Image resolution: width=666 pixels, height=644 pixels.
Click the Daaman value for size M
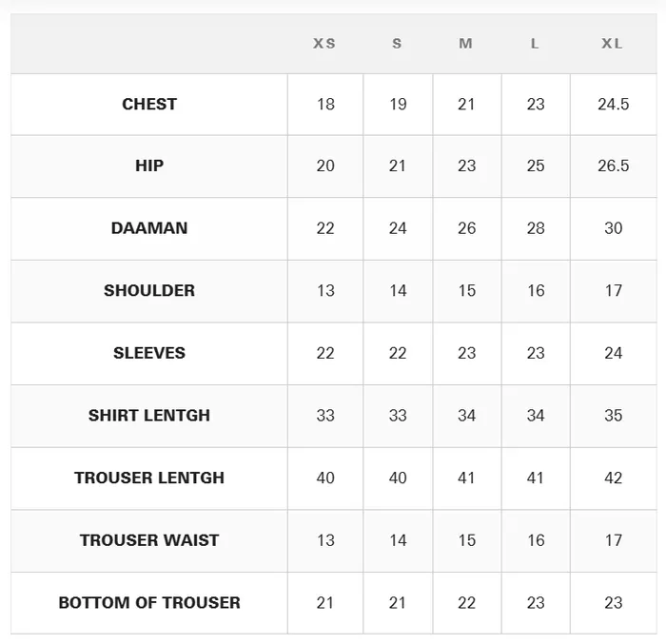tap(466, 228)
